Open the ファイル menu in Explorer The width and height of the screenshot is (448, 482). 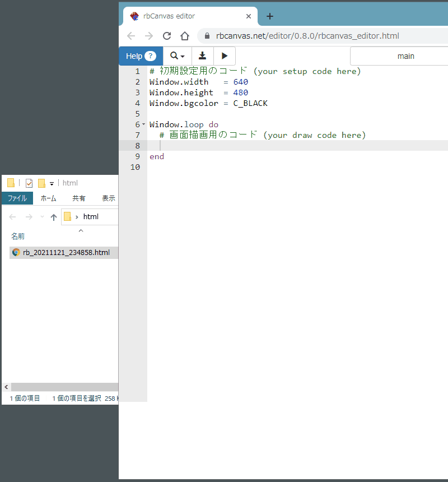point(17,198)
